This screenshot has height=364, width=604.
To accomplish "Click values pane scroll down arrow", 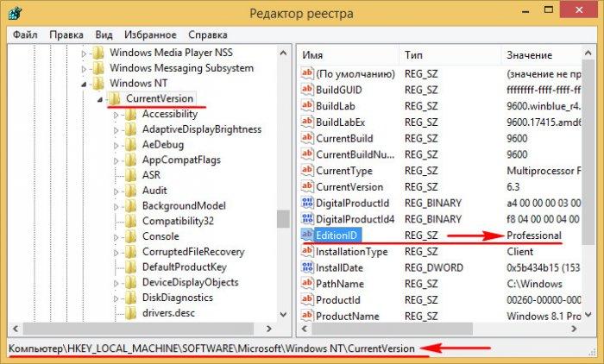I will 588,315.
